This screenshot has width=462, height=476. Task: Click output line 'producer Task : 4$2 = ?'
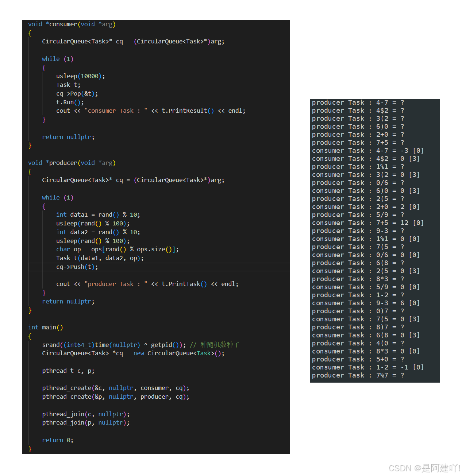coord(358,111)
